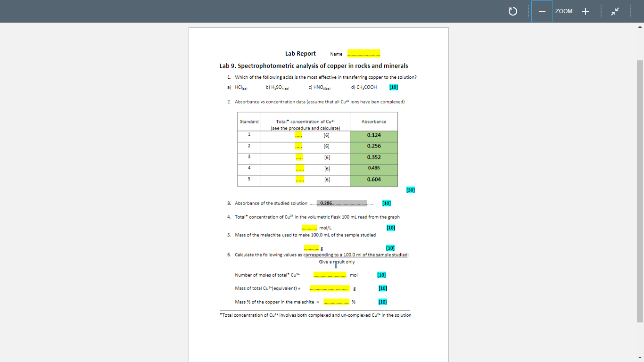Screen dimensions: 644x362
Task: Select answer option d) CH3COOH
Action: click(x=363, y=87)
